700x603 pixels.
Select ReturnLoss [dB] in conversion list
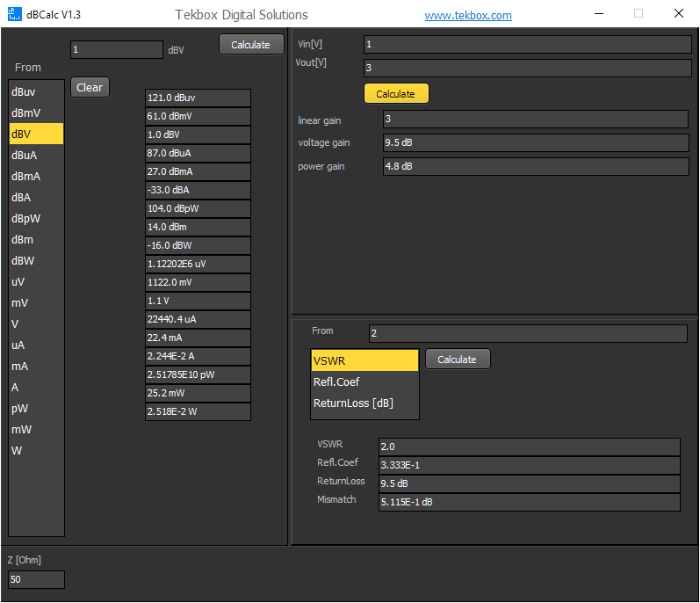[x=364, y=403]
